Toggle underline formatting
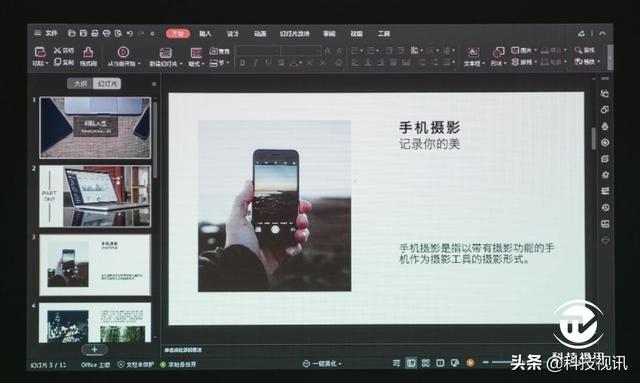 pos(268,62)
